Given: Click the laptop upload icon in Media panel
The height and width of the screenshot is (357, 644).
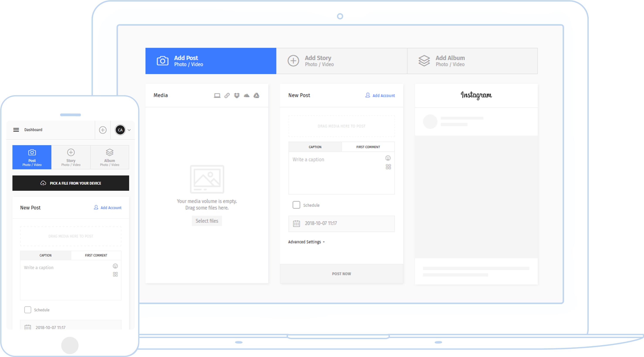Looking at the screenshot, I should click(217, 95).
